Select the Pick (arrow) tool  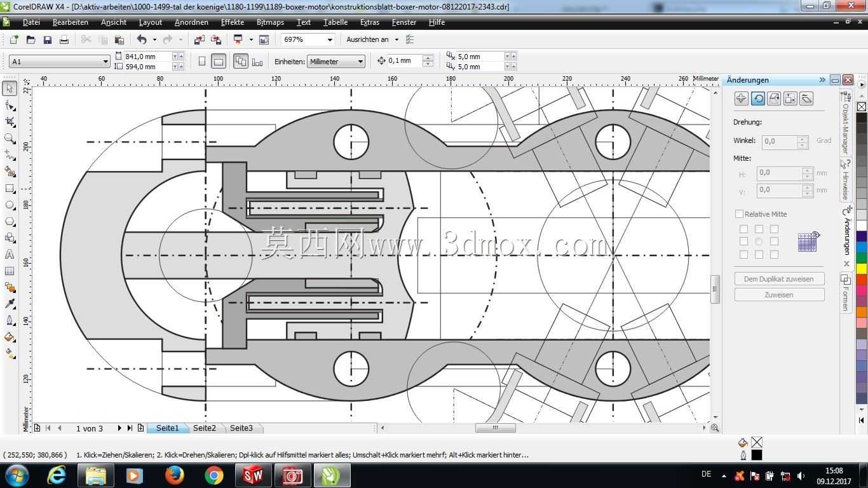click(10, 88)
